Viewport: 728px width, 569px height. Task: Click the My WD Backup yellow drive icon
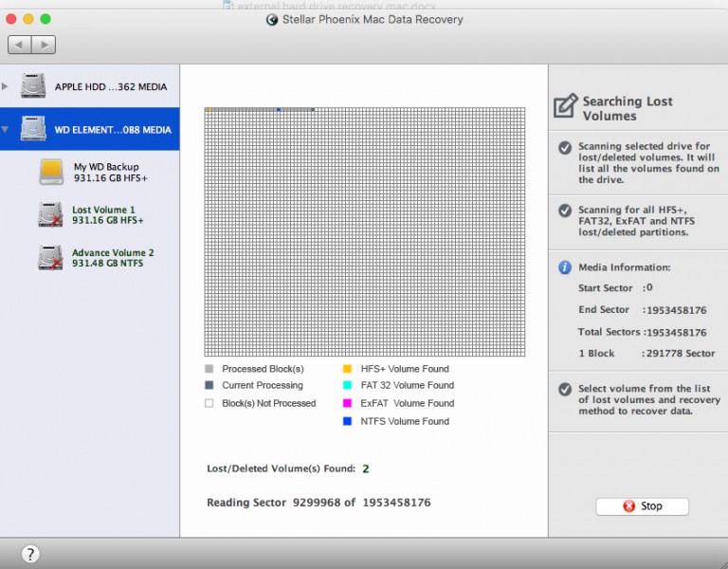point(51,172)
